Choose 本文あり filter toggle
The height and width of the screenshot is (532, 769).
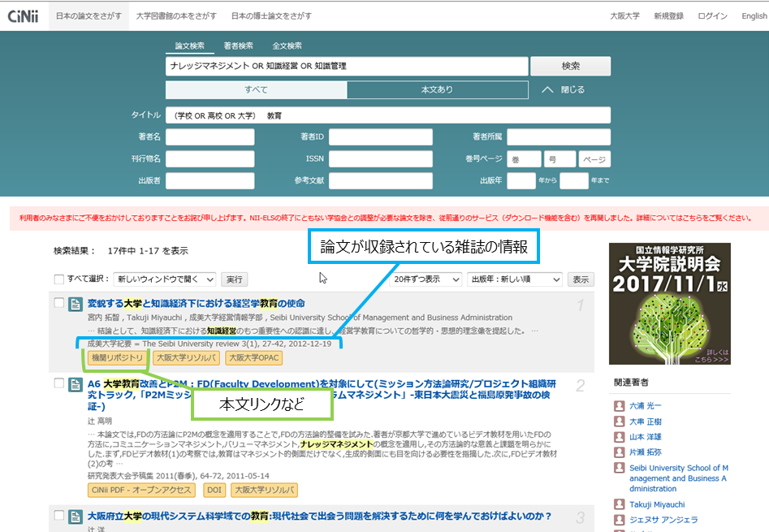tap(438, 89)
